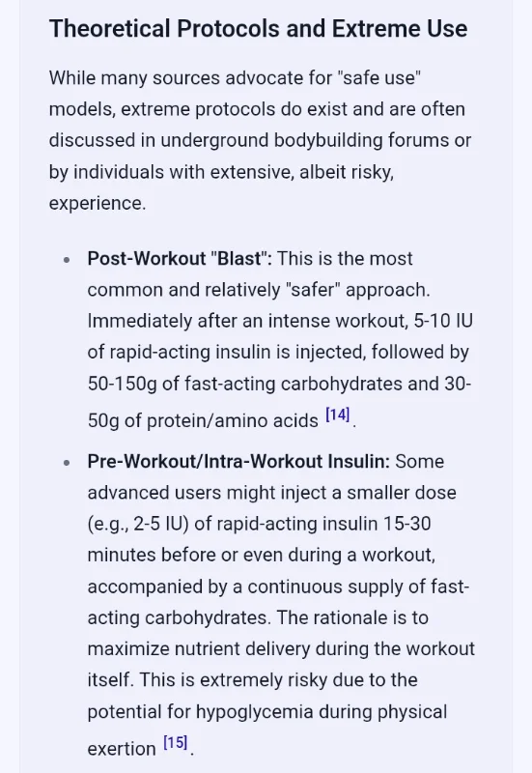This screenshot has width=532, height=773.
Task: Click the "5-10 IU" dosage text
Action: [x=443, y=321]
